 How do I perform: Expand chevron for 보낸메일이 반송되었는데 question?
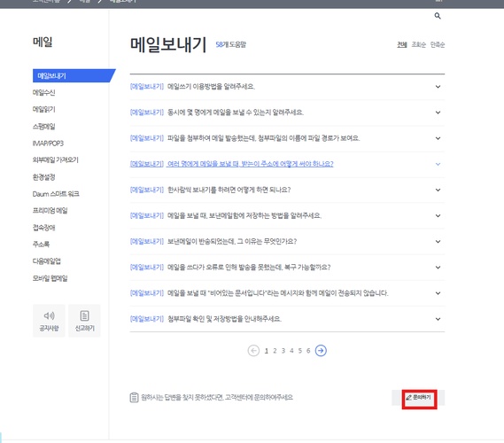coord(438,241)
